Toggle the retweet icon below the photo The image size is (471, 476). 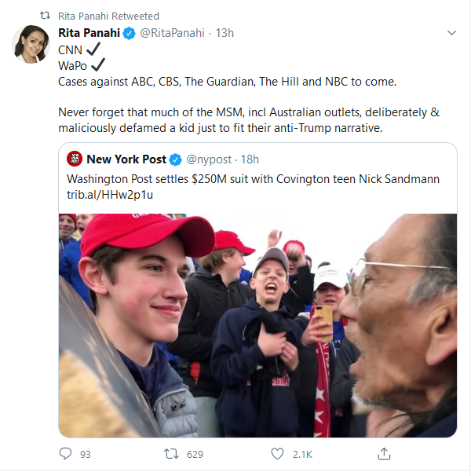172,454
